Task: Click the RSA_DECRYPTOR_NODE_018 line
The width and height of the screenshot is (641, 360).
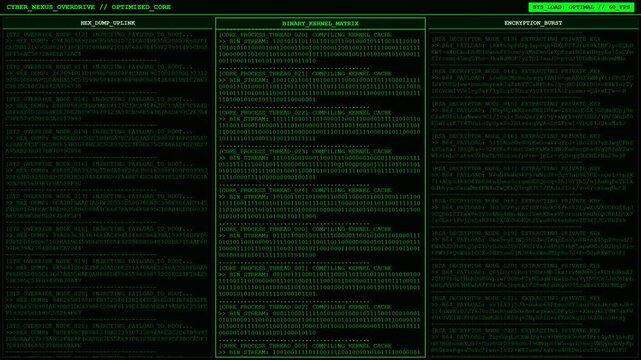Action: (516, 201)
